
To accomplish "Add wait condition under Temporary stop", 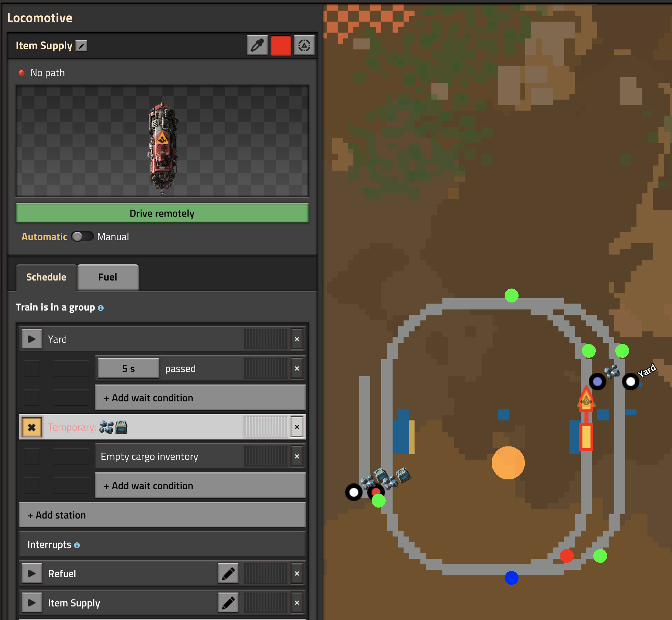I will (200, 486).
